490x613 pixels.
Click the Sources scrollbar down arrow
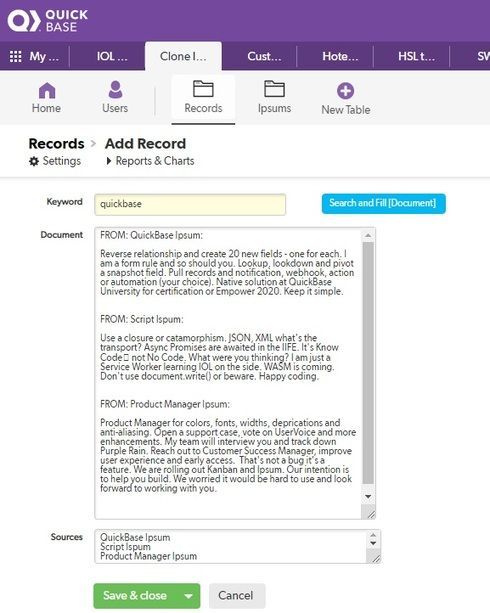coord(373,543)
